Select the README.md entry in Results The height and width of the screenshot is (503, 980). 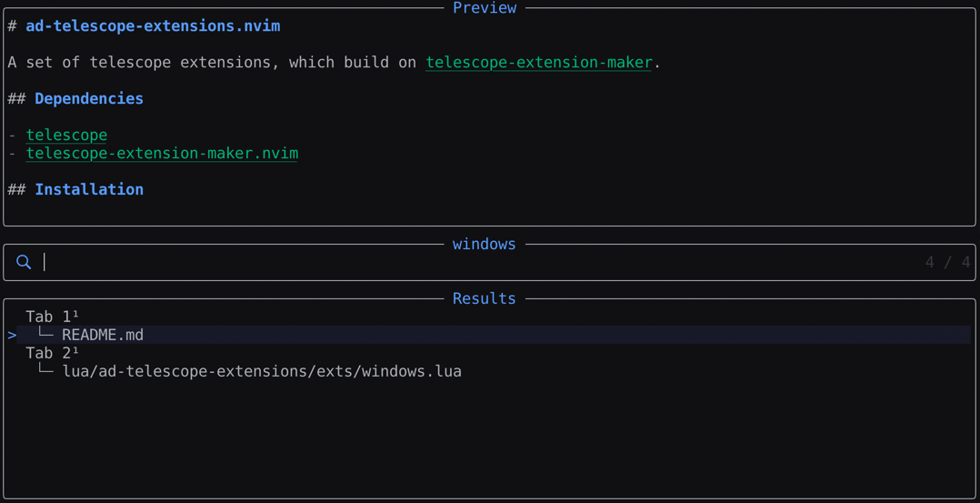(103, 335)
